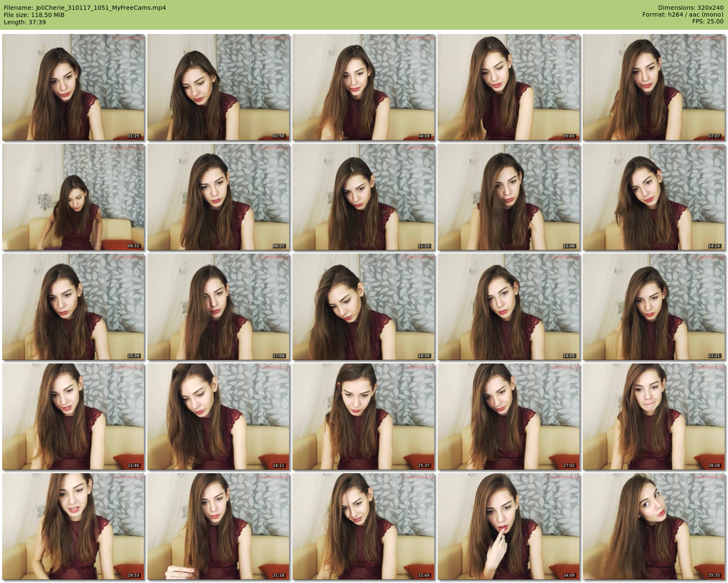Click the 'Format: h264 / aac (mono)' line
The height and width of the screenshot is (583, 728).
pyautogui.click(x=683, y=15)
